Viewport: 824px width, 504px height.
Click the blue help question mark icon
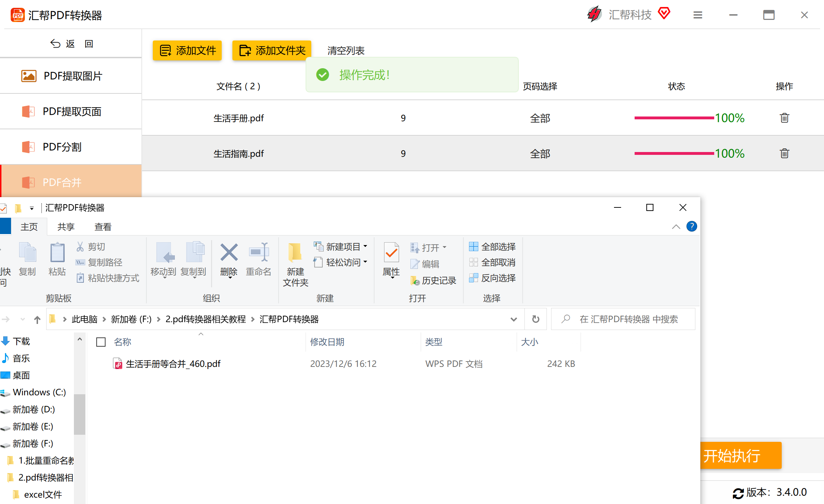coord(691,226)
